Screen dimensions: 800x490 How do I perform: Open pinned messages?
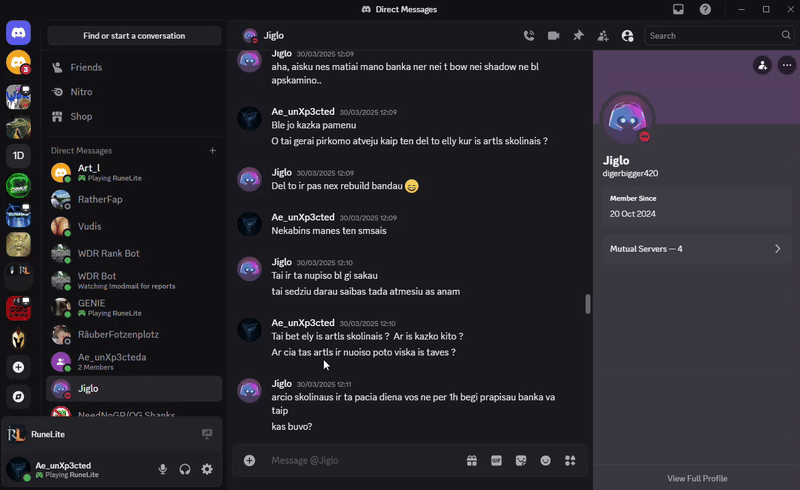coord(578,36)
